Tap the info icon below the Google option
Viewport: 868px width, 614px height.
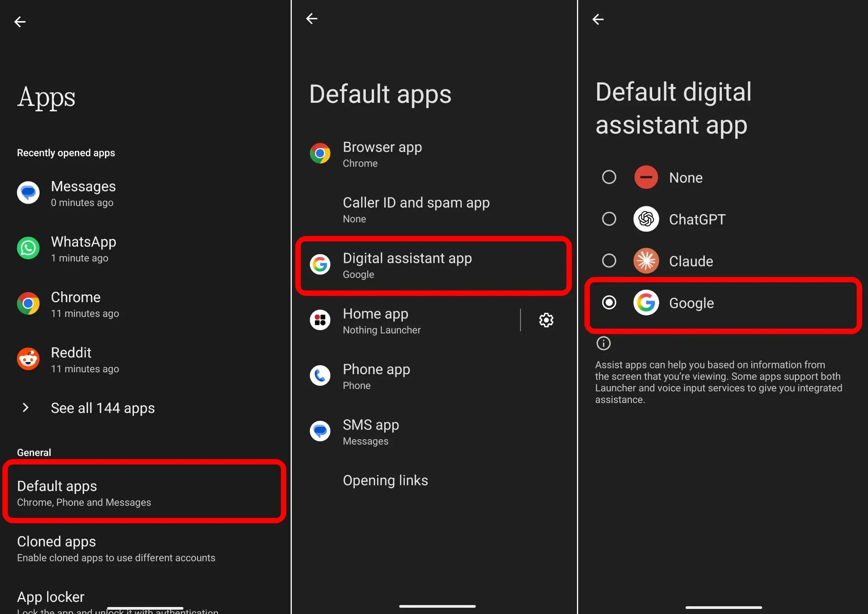(x=603, y=343)
